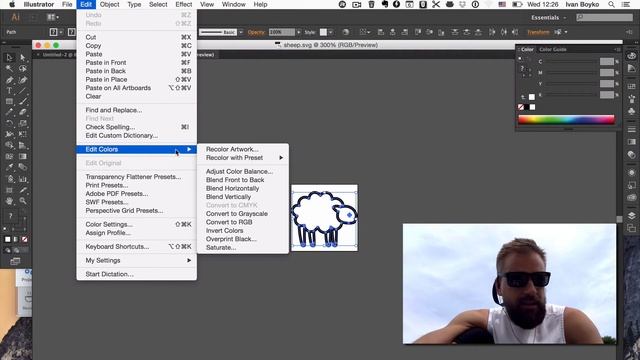The height and width of the screenshot is (360, 640).
Task: Click the sheep artwork on the artboard
Action: [324, 218]
